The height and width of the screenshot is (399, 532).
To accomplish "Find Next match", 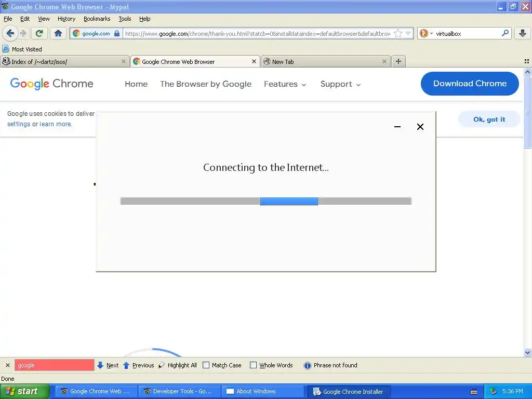I will click(x=108, y=365).
